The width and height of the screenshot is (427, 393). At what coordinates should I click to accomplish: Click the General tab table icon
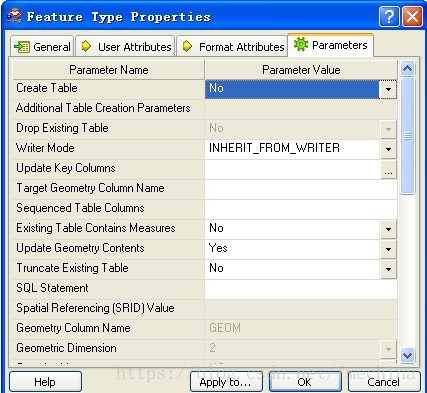click(x=22, y=47)
